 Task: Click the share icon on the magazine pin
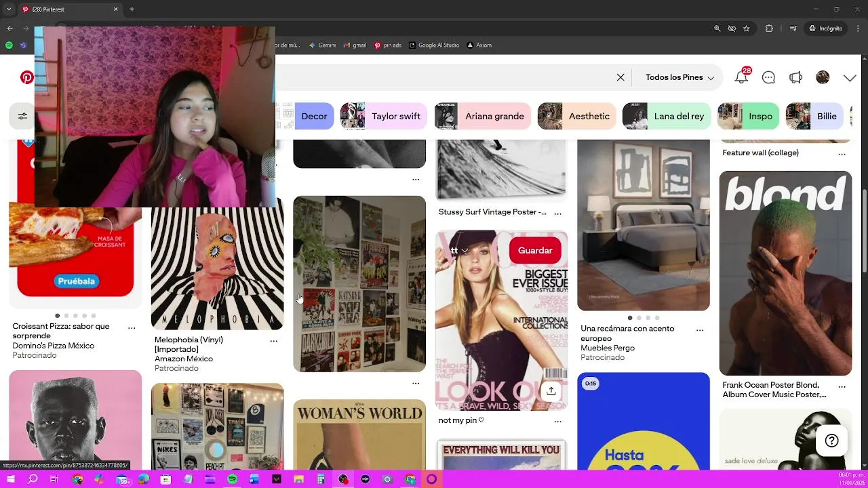point(551,391)
